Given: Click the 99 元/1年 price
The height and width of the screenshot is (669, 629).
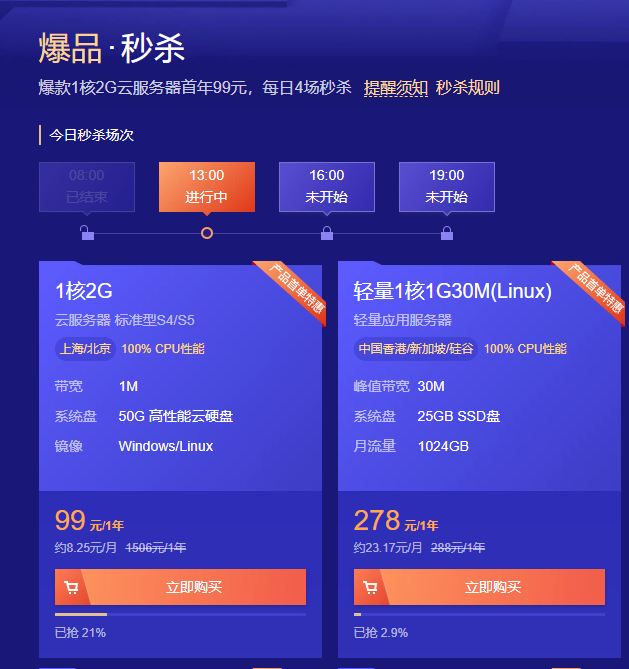Looking at the screenshot, I should click(x=89, y=521).
